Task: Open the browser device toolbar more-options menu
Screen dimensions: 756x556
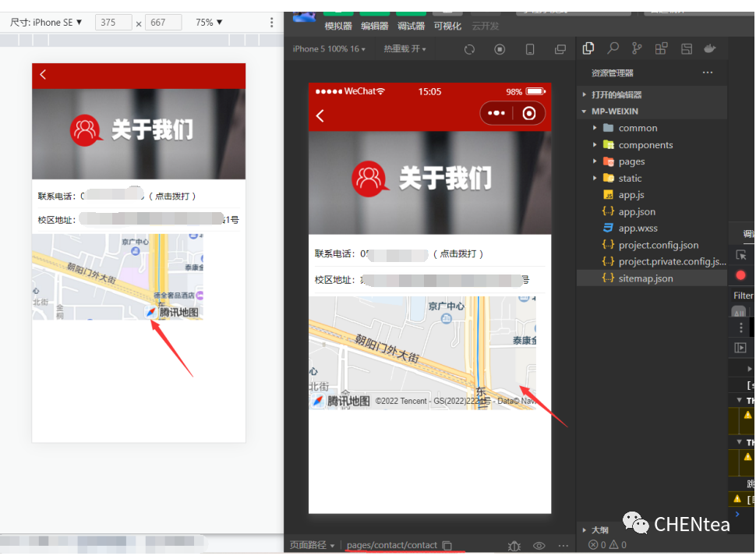Action: pyautogui.click(x=271, y=22)
